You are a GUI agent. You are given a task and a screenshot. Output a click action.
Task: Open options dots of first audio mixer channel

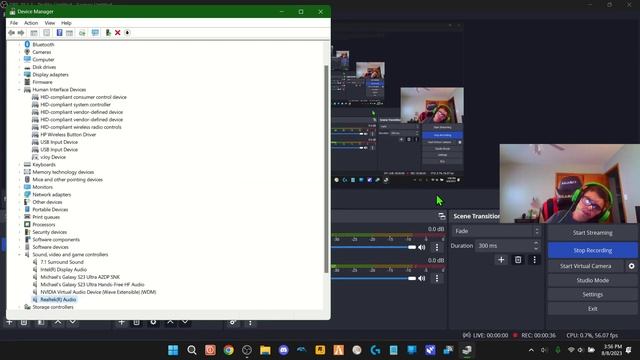[437, 247]
